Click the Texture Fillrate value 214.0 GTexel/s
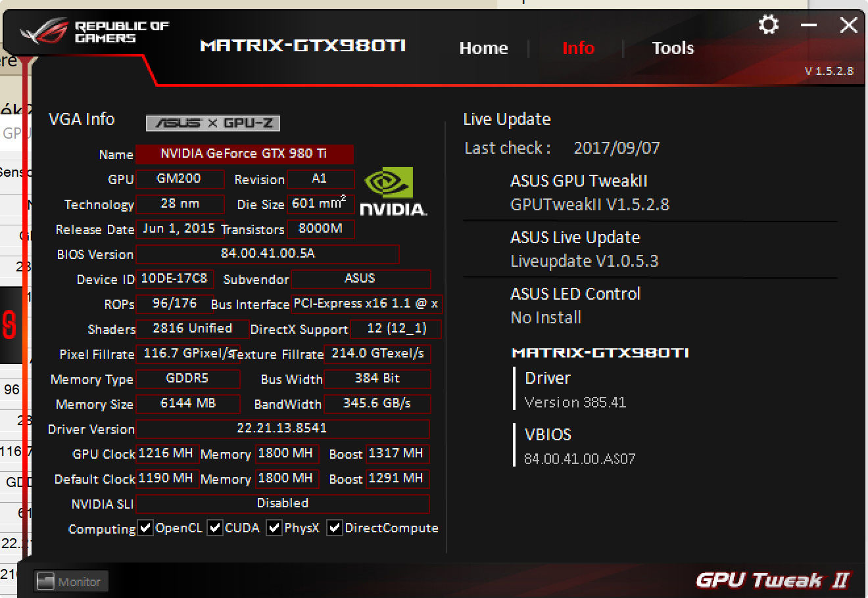This screenshot has height=598, width=868. [377, 354]
